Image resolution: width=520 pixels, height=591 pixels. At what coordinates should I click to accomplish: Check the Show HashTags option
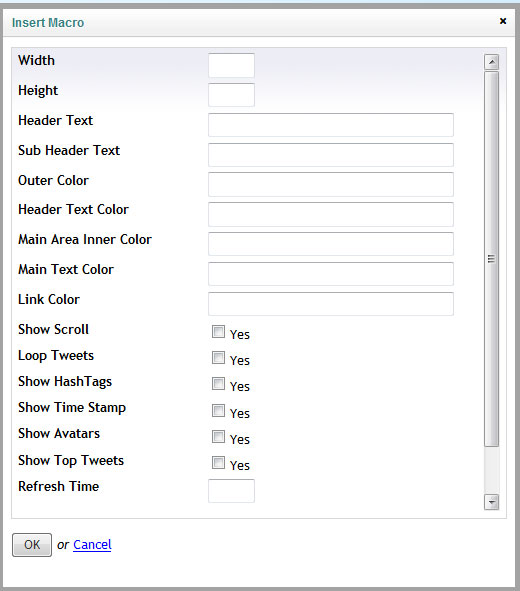pyautogui.click(x=218, y=384)
